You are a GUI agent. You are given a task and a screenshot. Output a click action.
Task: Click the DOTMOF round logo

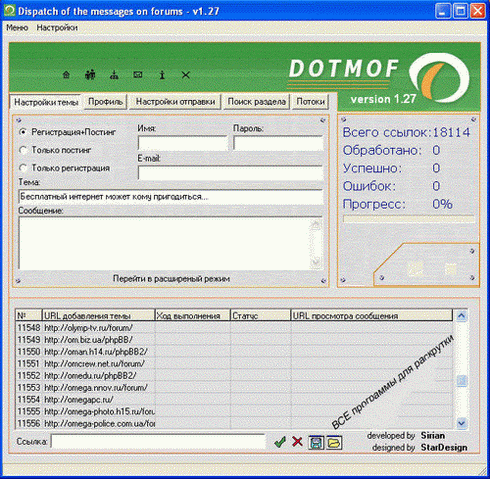pos(439,78)
